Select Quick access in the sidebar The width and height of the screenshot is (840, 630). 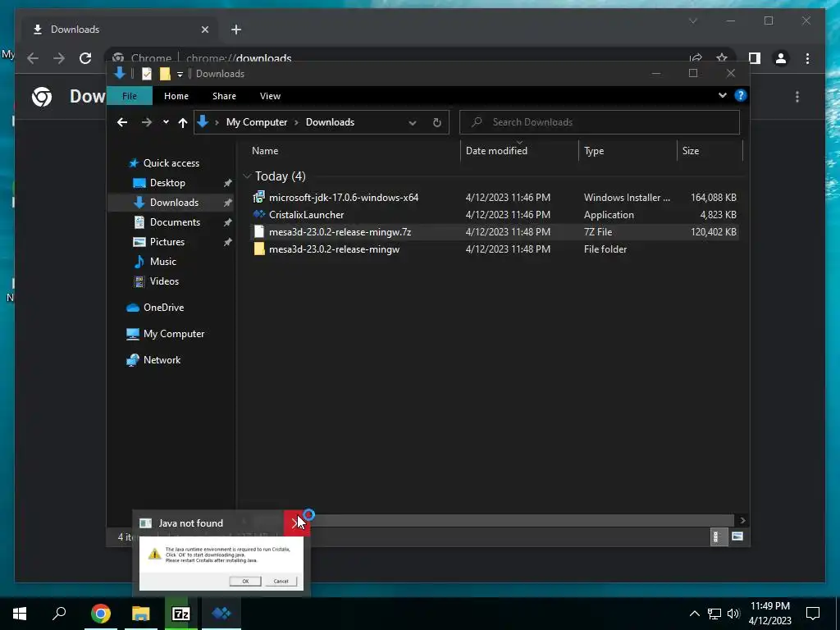pyautogui.click(x=171, y=163)
